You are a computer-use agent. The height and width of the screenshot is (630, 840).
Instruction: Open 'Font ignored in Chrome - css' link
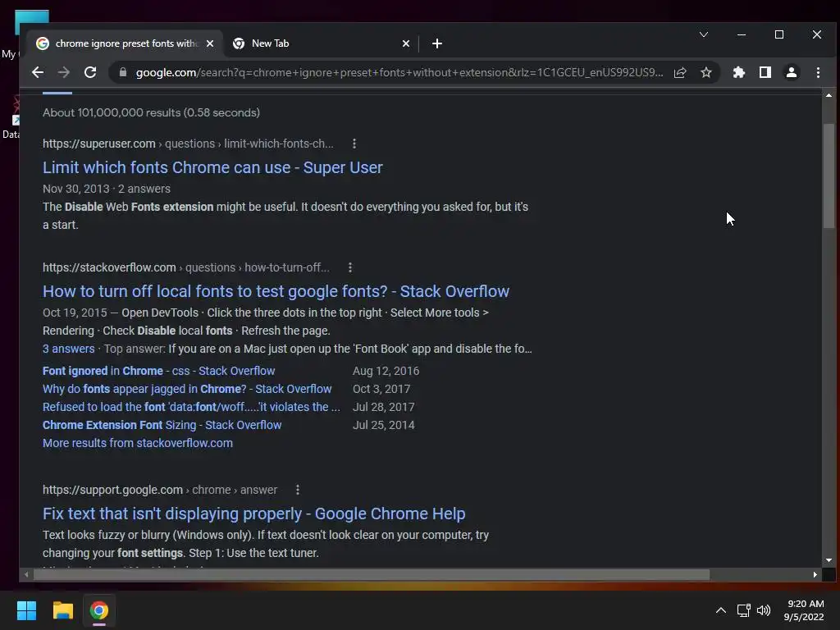[158, 371]
